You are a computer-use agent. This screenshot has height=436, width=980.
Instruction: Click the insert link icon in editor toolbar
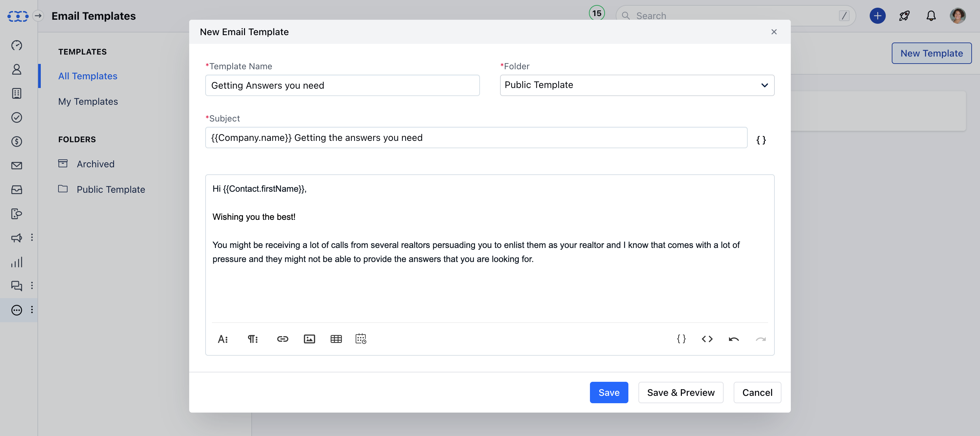(282, 339)
